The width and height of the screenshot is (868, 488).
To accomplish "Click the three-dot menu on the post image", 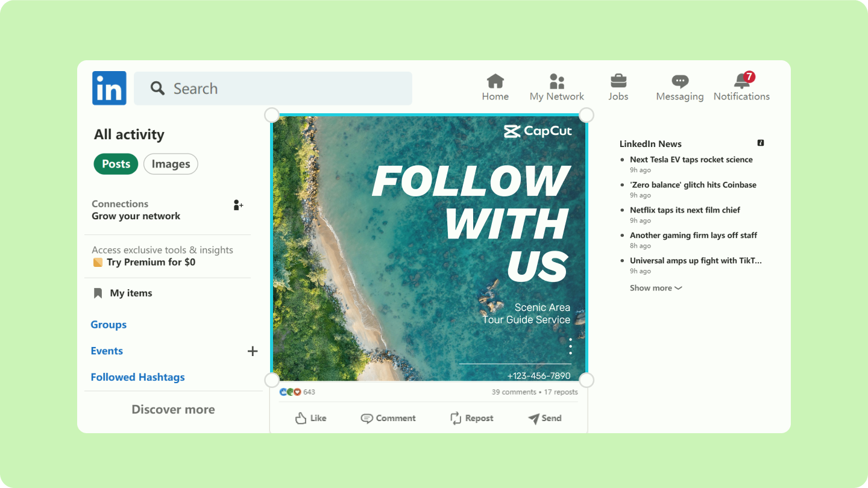I will pos(570,346).
